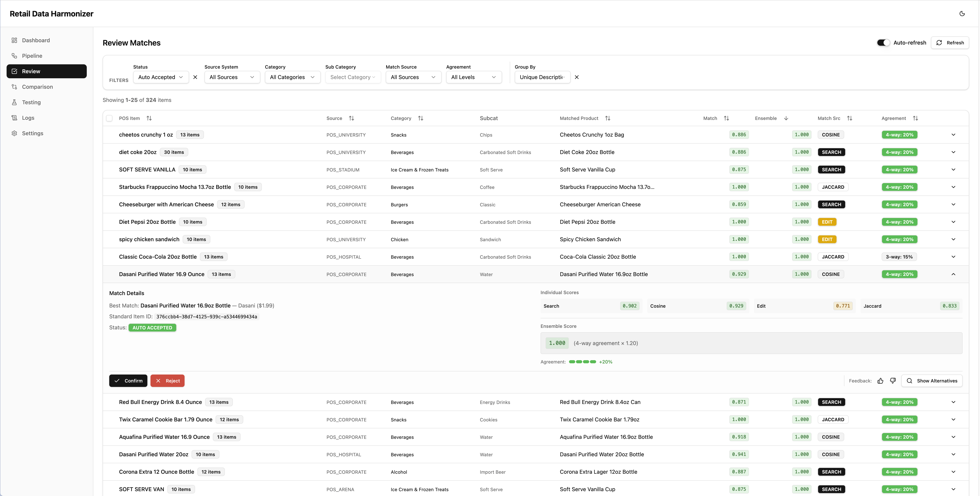Open the Pipeline page

pos(46,56)
